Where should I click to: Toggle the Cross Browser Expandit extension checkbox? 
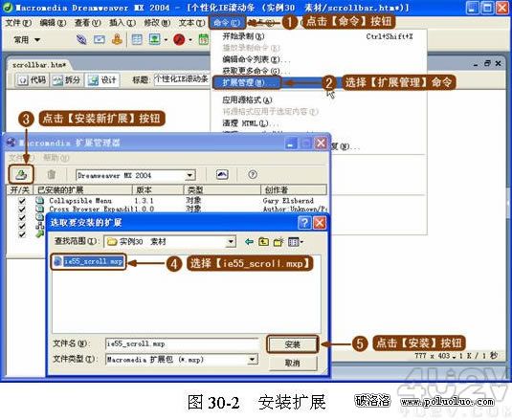(22, 209)
